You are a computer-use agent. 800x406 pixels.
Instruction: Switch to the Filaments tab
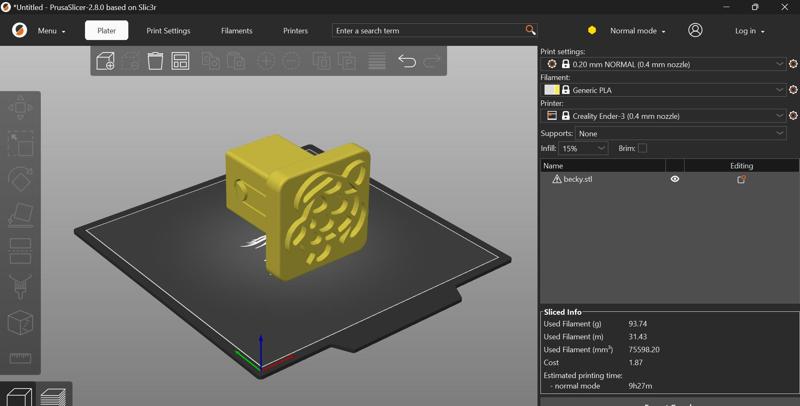tap(237, 31)
